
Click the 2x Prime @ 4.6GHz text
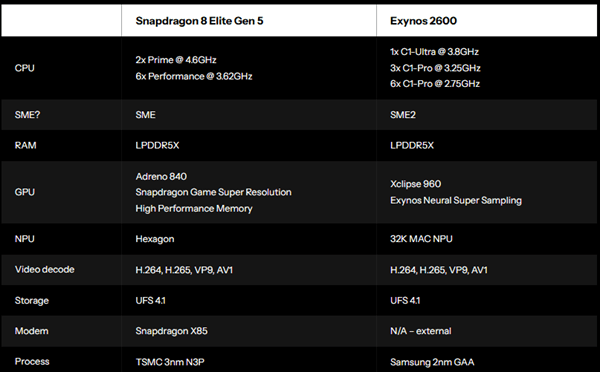point(176,60)
